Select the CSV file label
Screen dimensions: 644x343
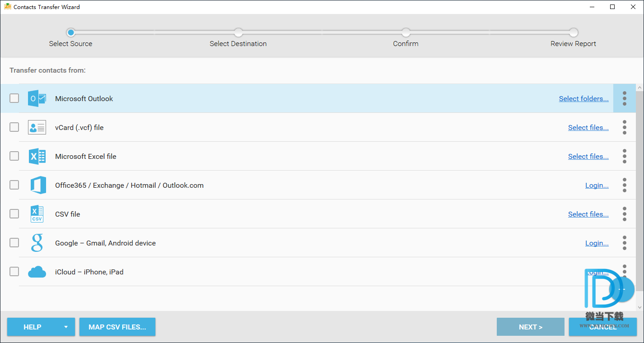[x=68, y=214]
